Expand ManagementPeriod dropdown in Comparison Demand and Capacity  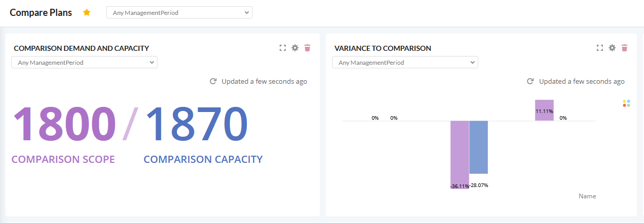pos(84,63)
